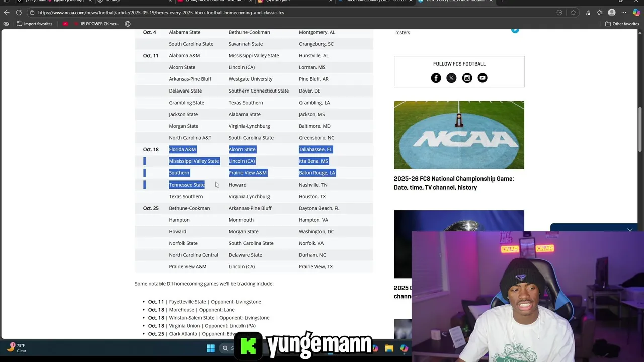
Task: Click Bethune-Cookman in Oct. 25 row
Action: (189, 208)
